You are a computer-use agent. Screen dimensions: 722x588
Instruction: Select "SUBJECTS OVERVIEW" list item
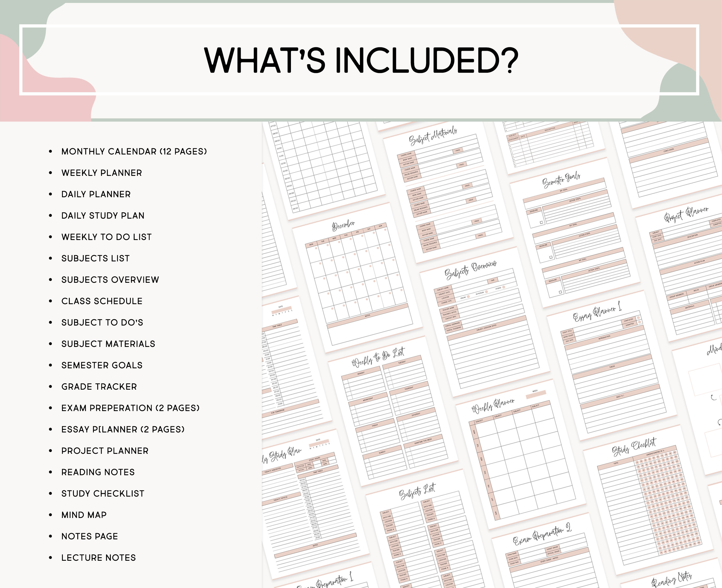pos(110,280)
